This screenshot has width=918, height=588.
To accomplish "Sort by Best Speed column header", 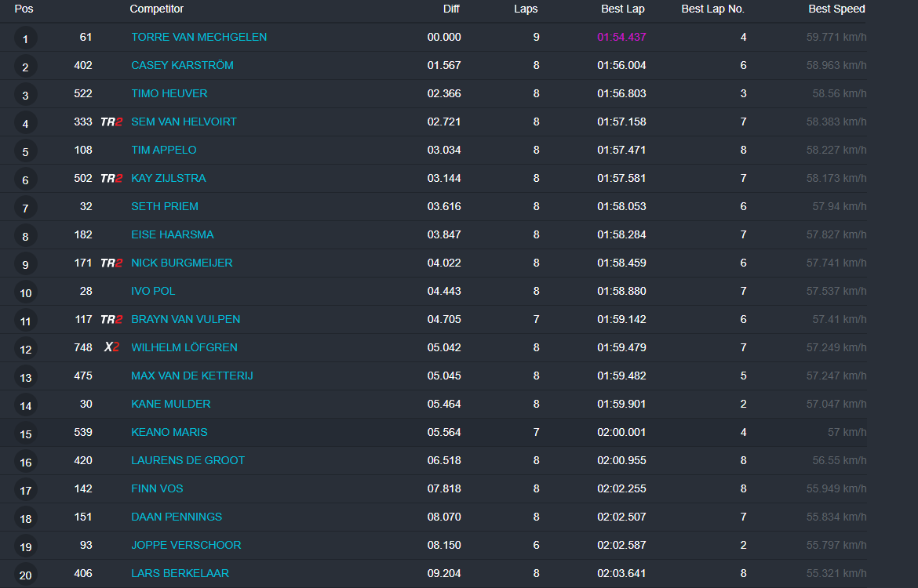I will [836, 9].
